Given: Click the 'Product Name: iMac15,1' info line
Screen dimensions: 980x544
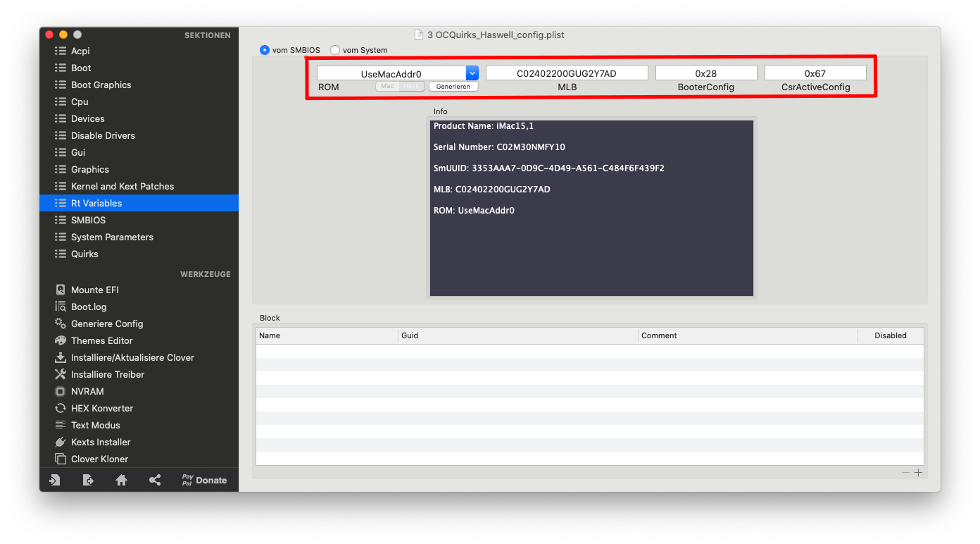Looking at the screenshot, I should [x=484, y=126].
